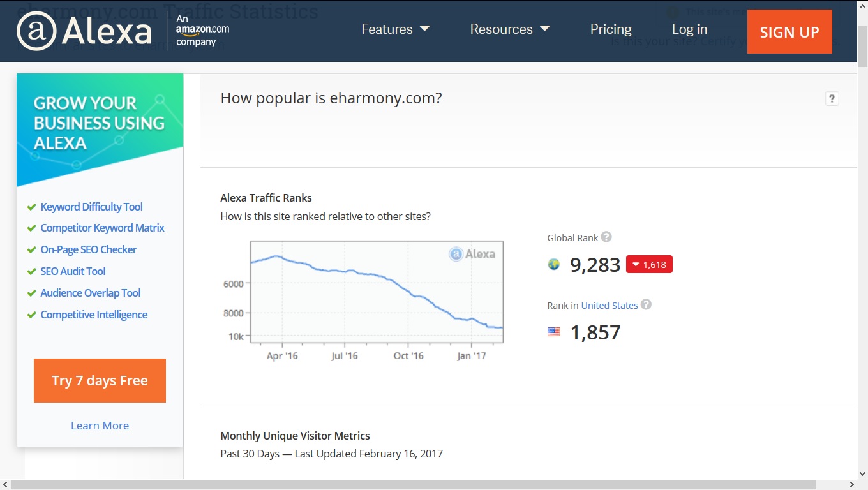Click the globe icon beside 9,283
This screenshot has width=868, height=490.
tap(554, 264)
